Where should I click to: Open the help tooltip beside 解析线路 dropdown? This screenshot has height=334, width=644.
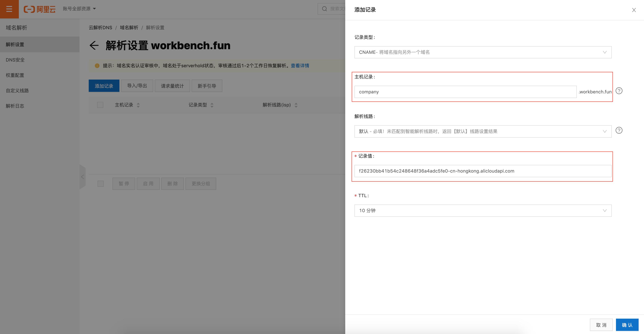click(x=619, y=130)
